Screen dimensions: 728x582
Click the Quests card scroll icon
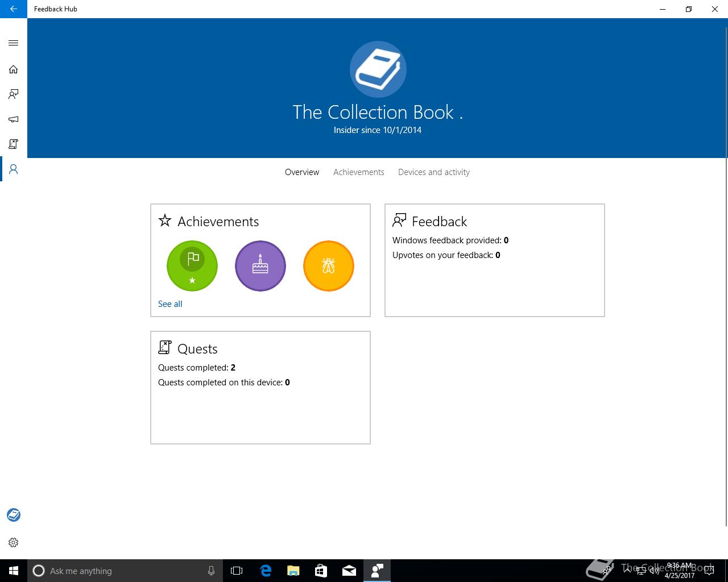coord(165,347)
